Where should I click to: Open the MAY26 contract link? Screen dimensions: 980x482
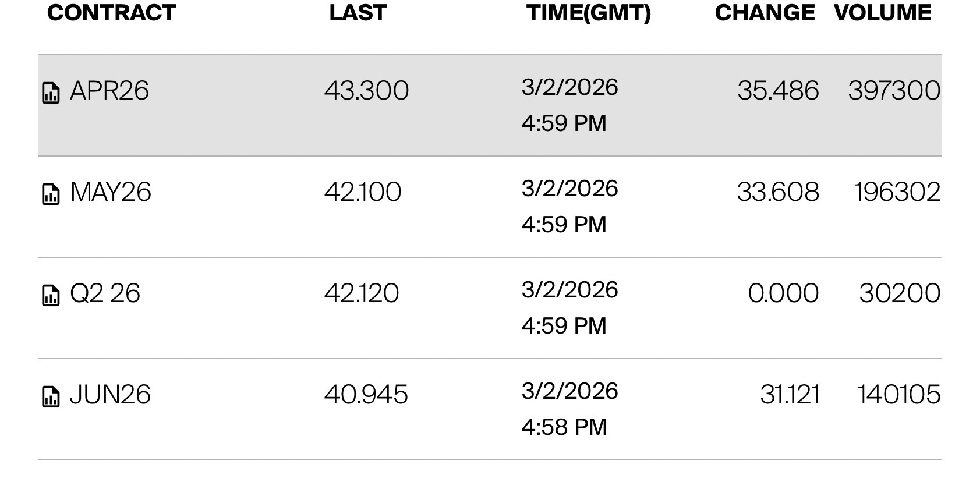coord(110,192)
